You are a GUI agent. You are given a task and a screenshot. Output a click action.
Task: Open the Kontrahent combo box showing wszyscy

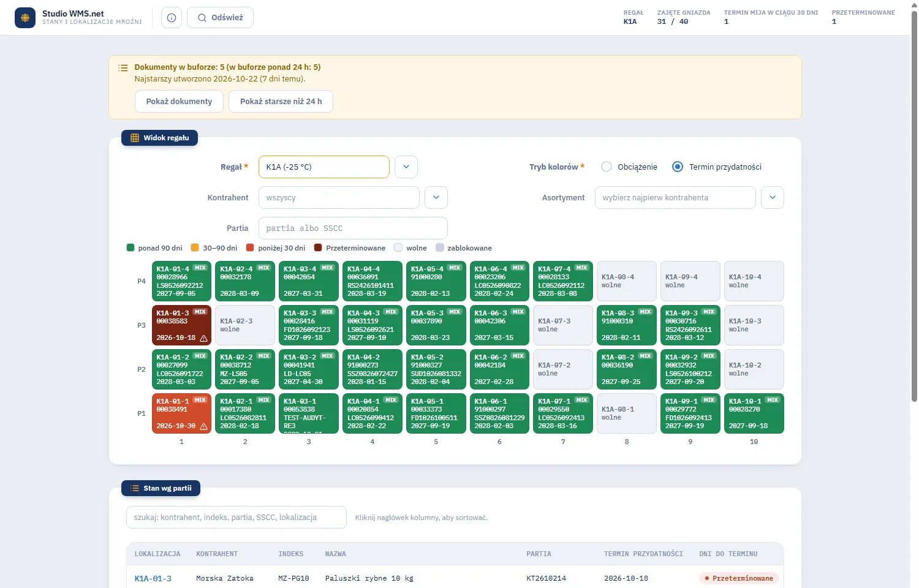[x=339, y=197]
